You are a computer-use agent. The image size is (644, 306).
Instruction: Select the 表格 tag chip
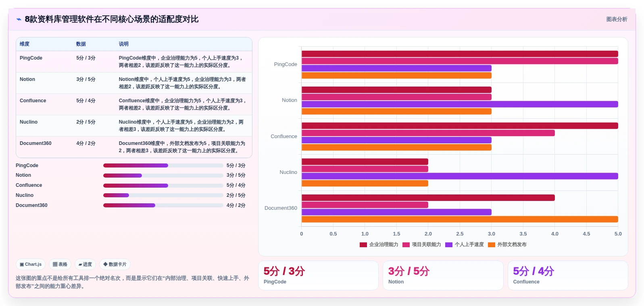coord(60,265)
